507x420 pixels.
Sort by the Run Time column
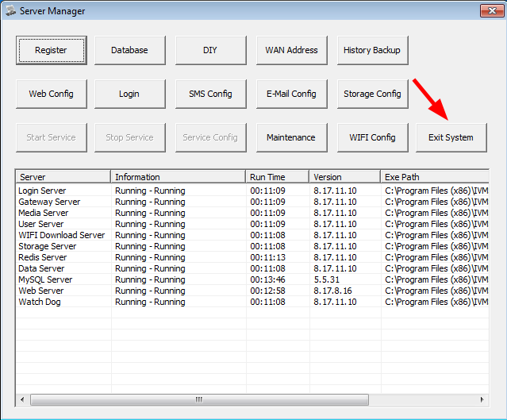coord(277,177)
